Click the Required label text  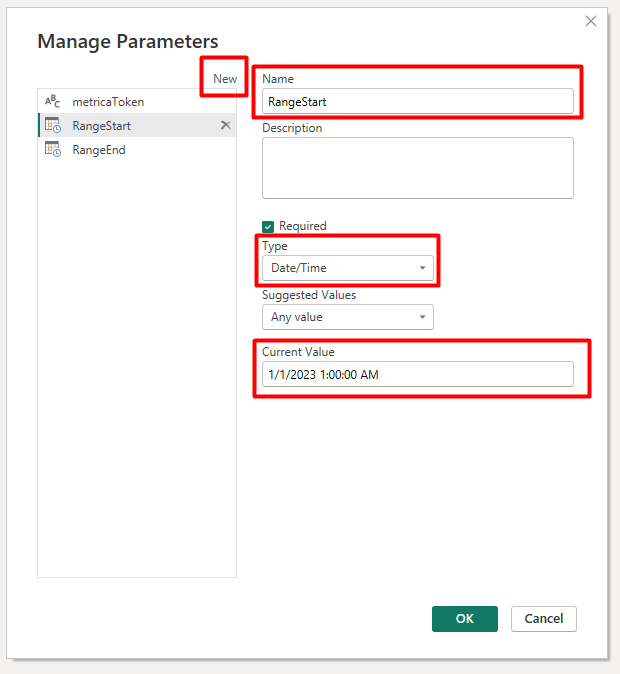302,226
